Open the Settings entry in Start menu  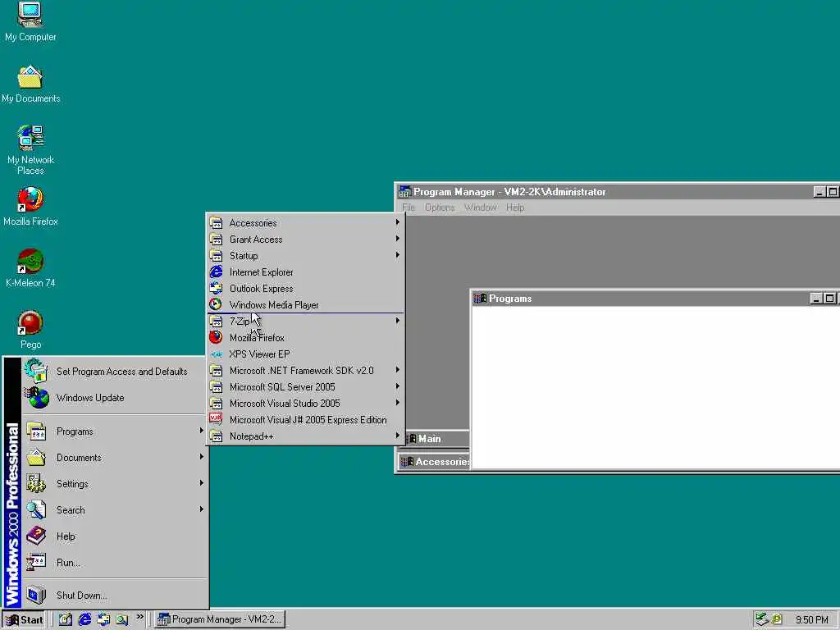[x=114, y=484]
